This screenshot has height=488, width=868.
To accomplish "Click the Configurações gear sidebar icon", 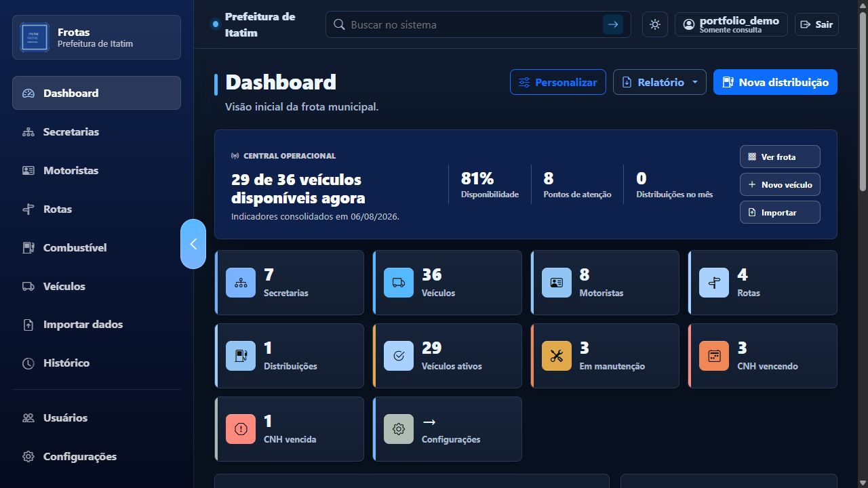I will pyautogui.click(x=28, y=457).
